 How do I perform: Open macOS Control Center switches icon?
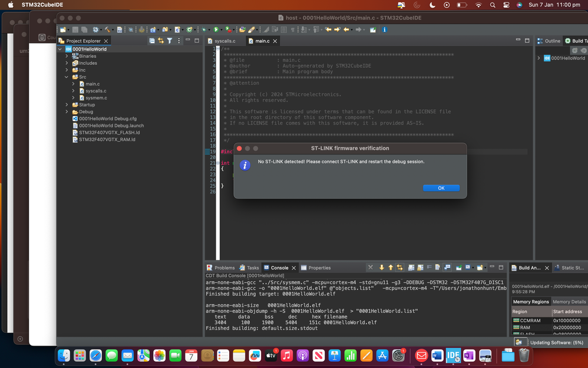[x=506, y=5]
